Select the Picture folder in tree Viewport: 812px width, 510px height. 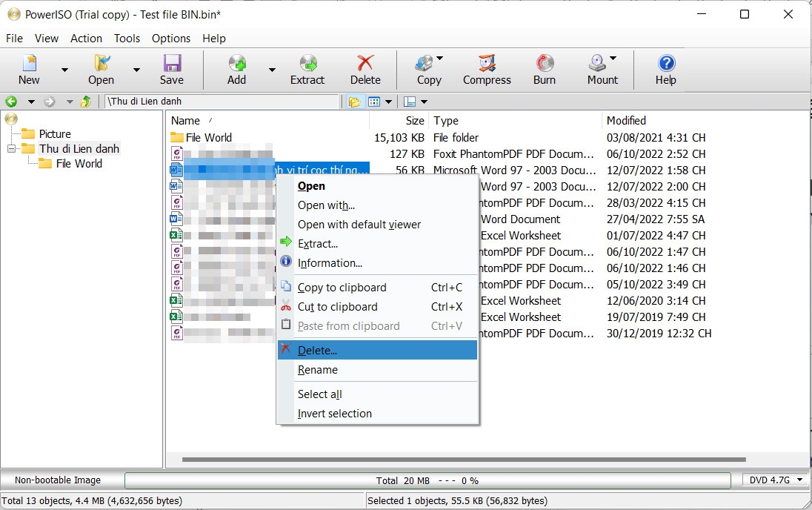tap(55, 133)
